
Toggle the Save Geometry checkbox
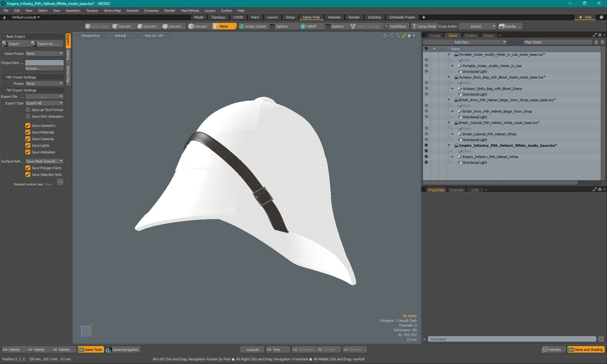tap(28, 125)
